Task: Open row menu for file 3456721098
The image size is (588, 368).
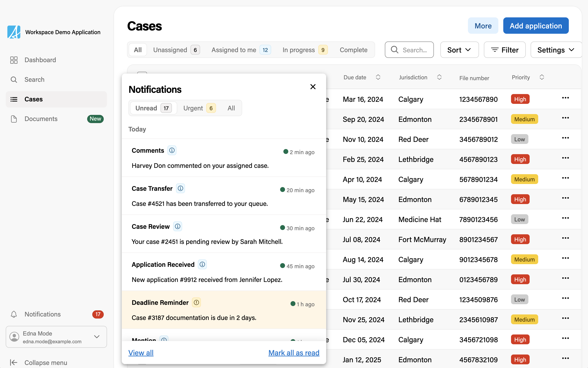Action: coord(565,339)
